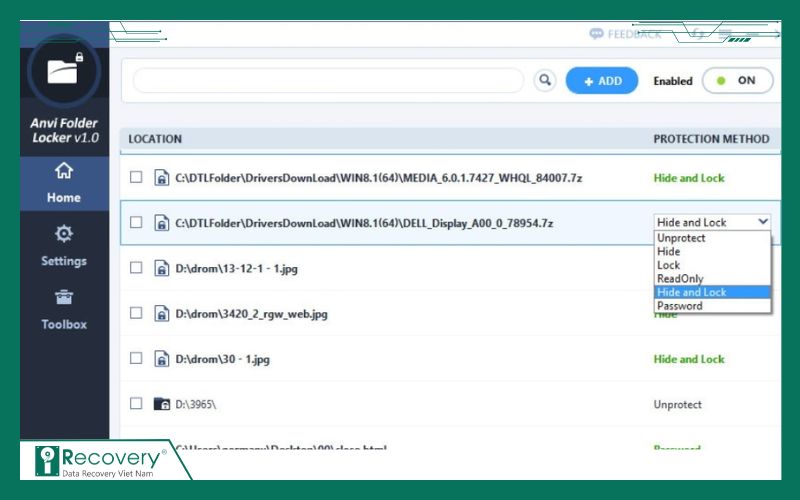Click the search magnifier icon

click(545, 81)
